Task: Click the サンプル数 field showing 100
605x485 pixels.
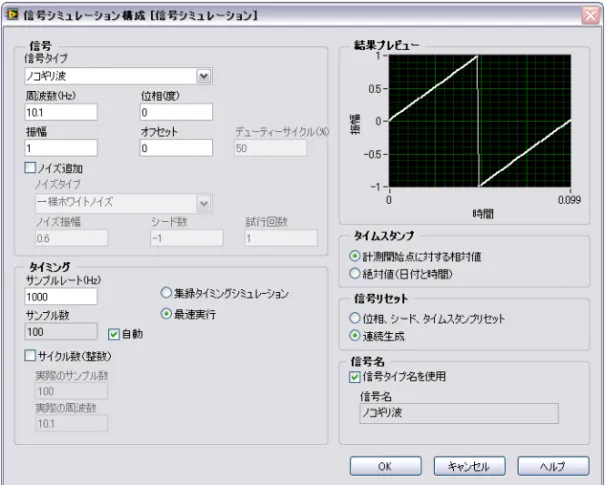Action: (x=61, y=332)
